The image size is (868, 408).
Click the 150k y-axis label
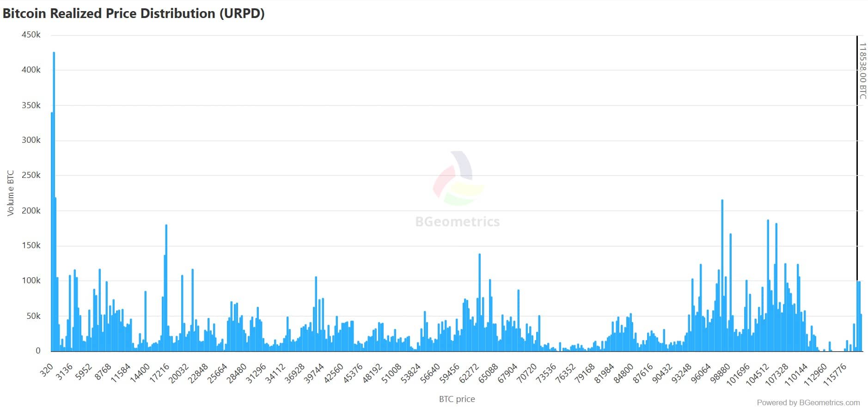[31, 245]
